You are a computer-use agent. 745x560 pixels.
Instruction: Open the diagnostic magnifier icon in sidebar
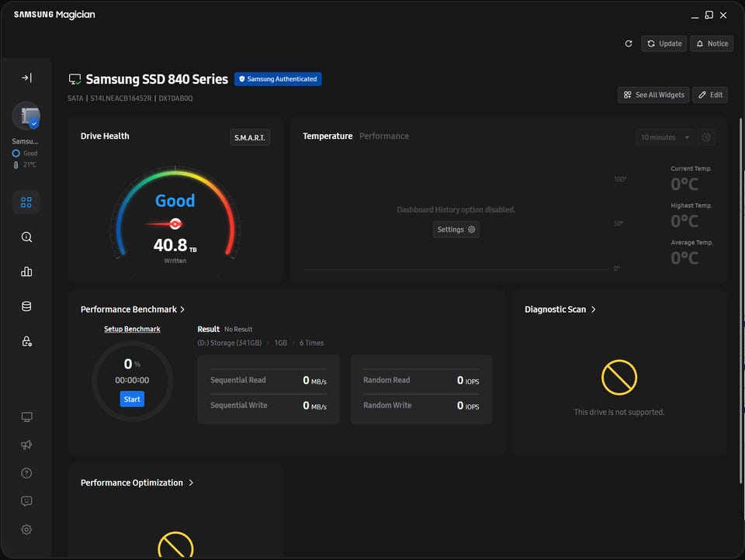(26, 237)
